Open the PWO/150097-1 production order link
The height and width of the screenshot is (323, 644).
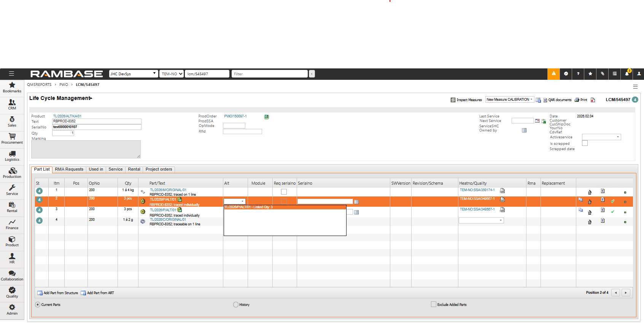(235, 116)
